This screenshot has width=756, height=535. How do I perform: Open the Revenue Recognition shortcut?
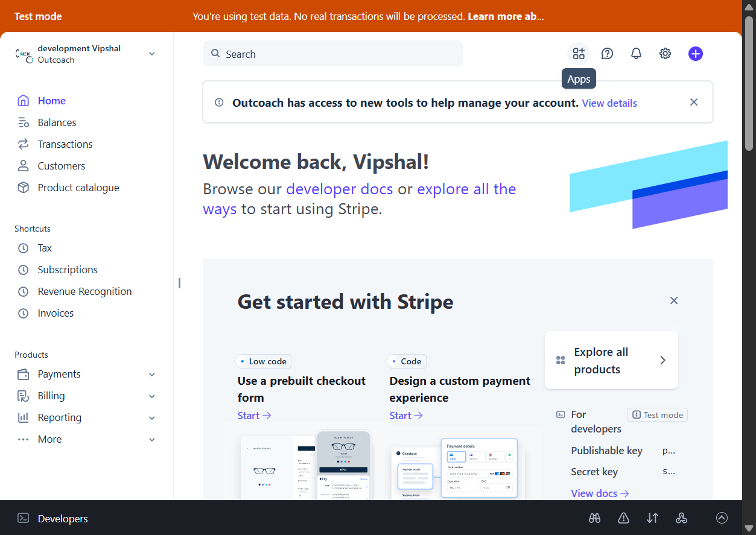click(84, 291)
